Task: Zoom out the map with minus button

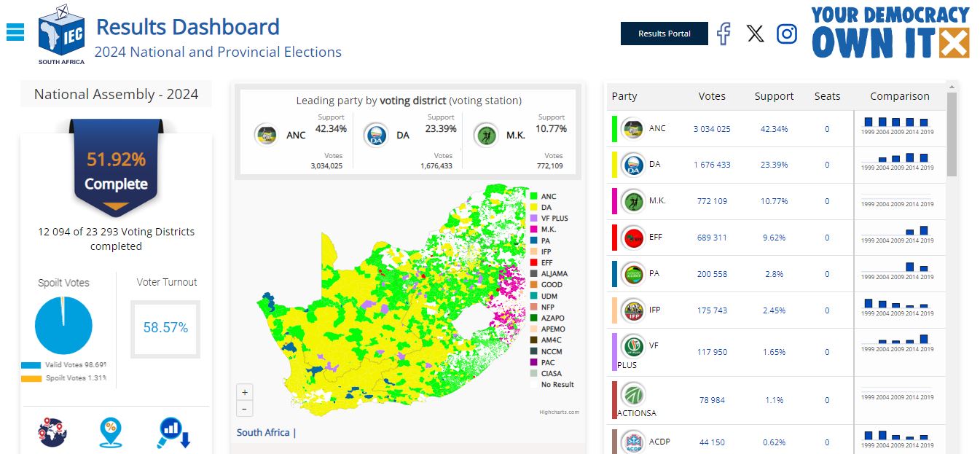Action: [245, 409]
